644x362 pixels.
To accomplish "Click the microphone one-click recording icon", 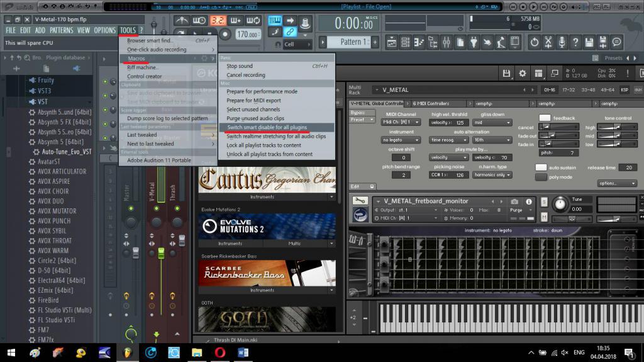I will pyautogui.click(x=562, y=42).
